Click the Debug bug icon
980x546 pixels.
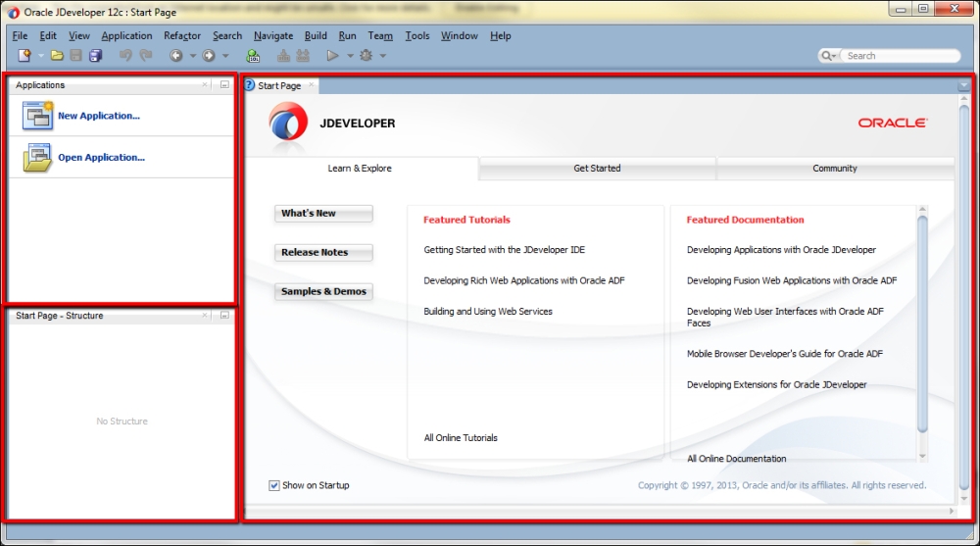point(367,56)
